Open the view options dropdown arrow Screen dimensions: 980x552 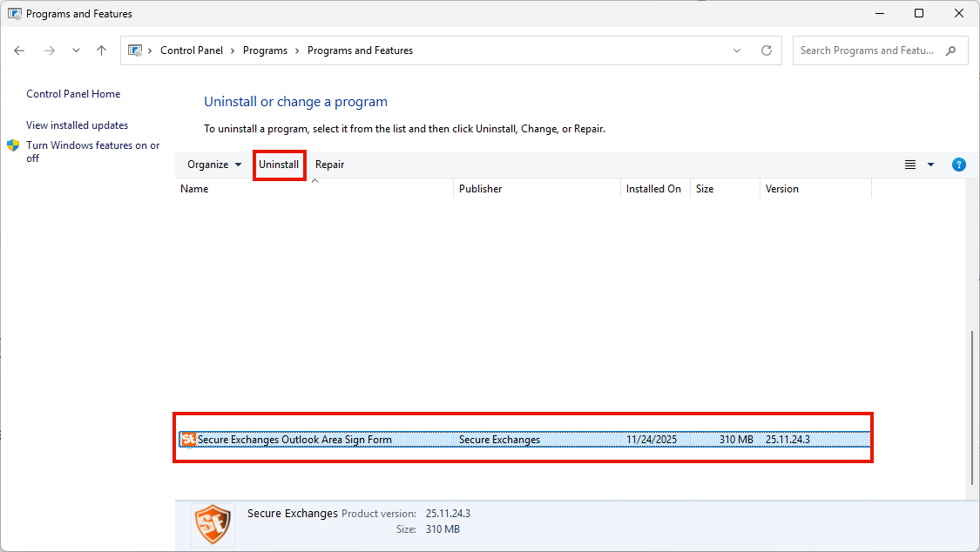(x=930, y=165)
